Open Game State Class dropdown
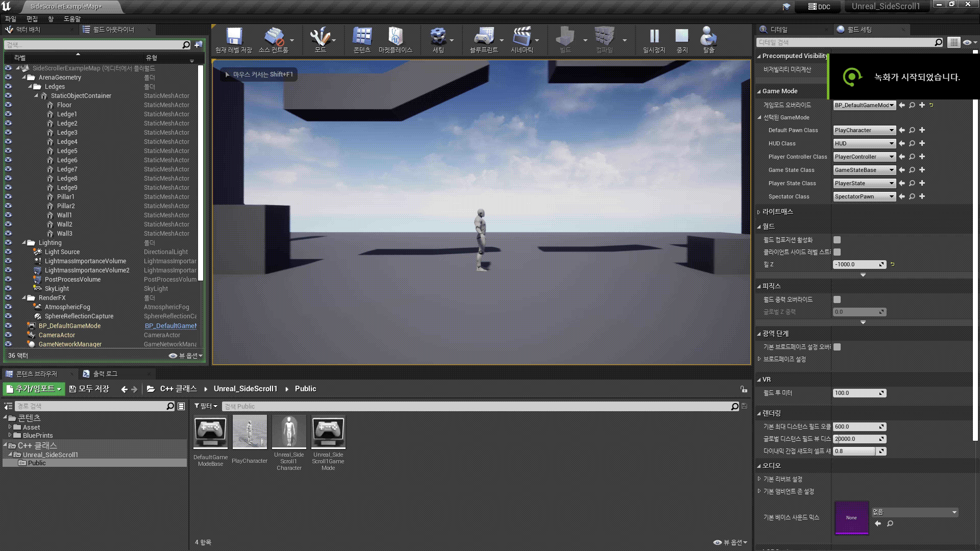980x551 pixels. pyautogui.click(x=864, y=170)
